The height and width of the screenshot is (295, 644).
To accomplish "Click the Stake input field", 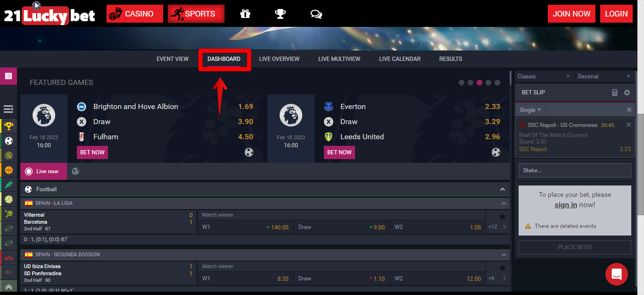I will tap(575, 170).
